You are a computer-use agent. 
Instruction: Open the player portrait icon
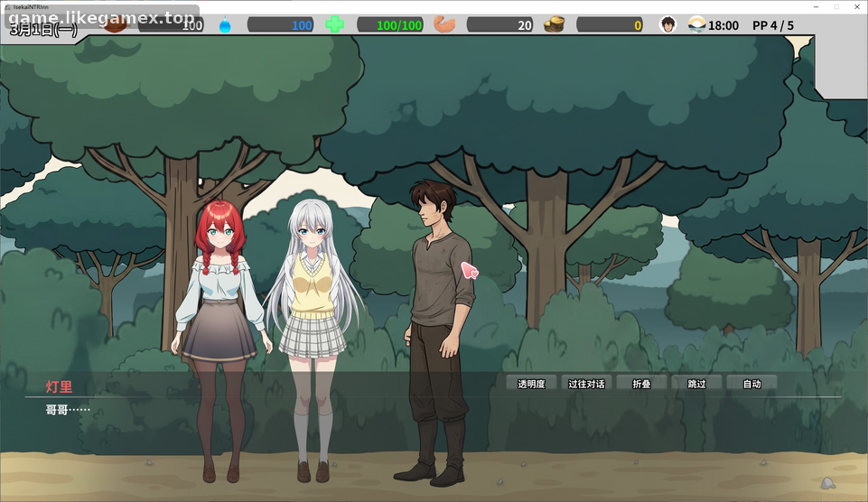(668, 25)
